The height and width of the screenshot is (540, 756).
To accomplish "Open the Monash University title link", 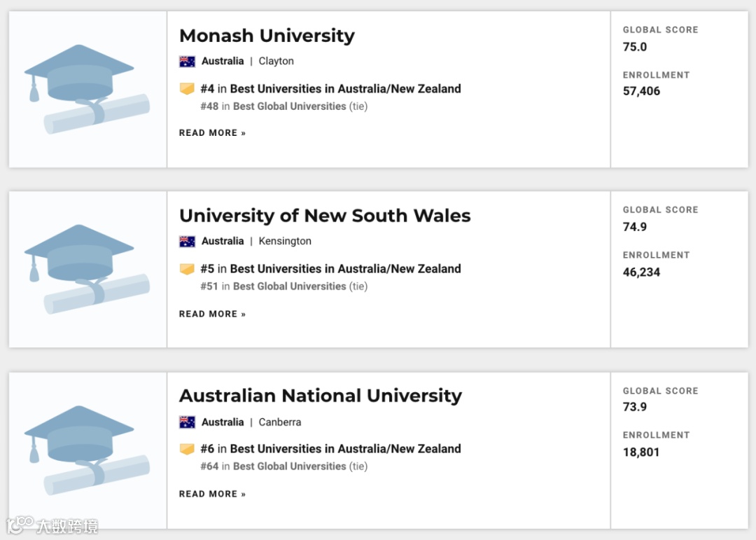I will 267,36.
